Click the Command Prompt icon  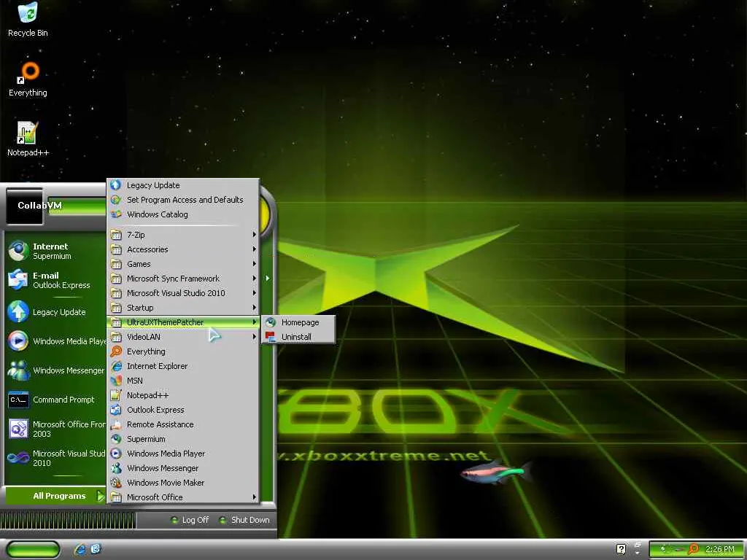point(18,400)
